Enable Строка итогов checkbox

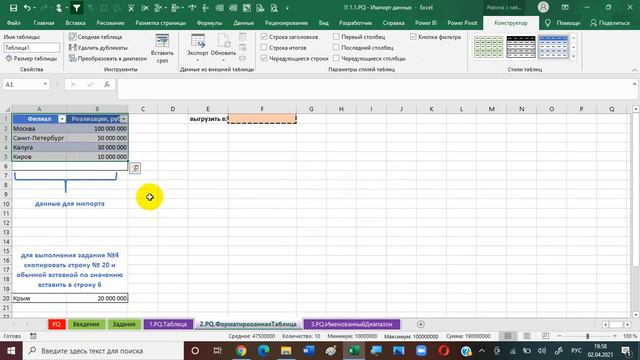click(264, 47)
